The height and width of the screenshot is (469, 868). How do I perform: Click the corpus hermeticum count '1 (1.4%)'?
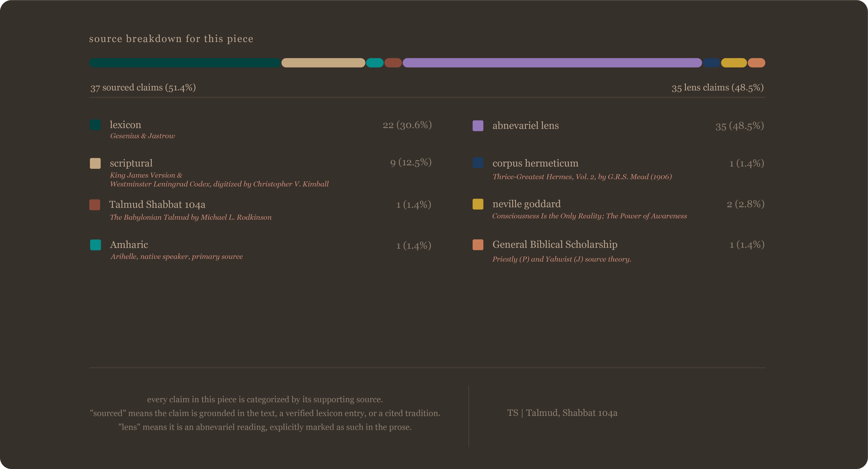[x=747, y=164]
